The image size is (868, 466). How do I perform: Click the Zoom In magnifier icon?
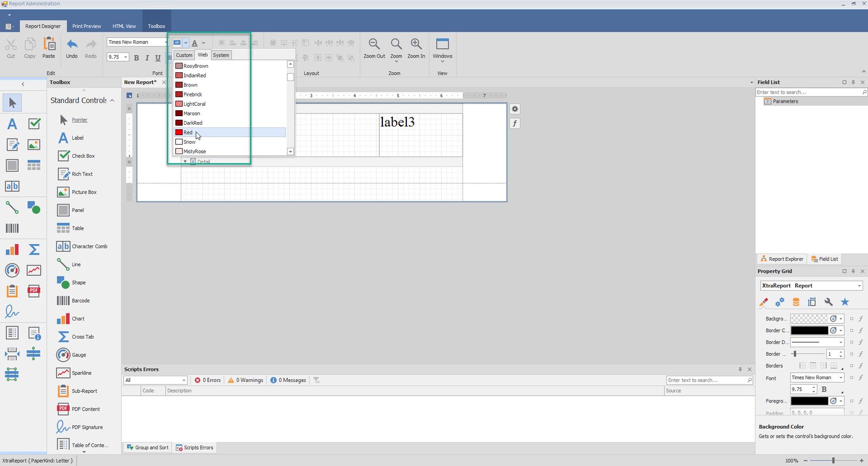point(416,44)
